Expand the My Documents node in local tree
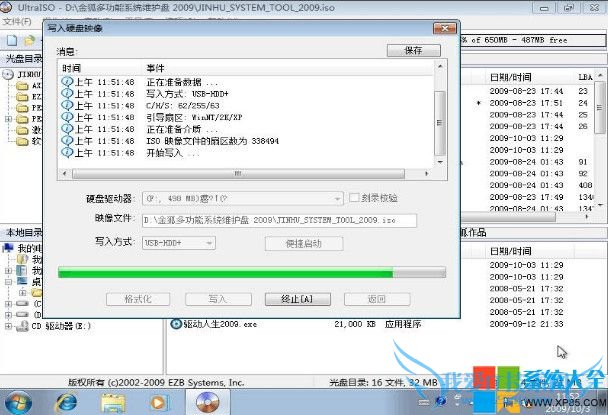 pos(8,270)
